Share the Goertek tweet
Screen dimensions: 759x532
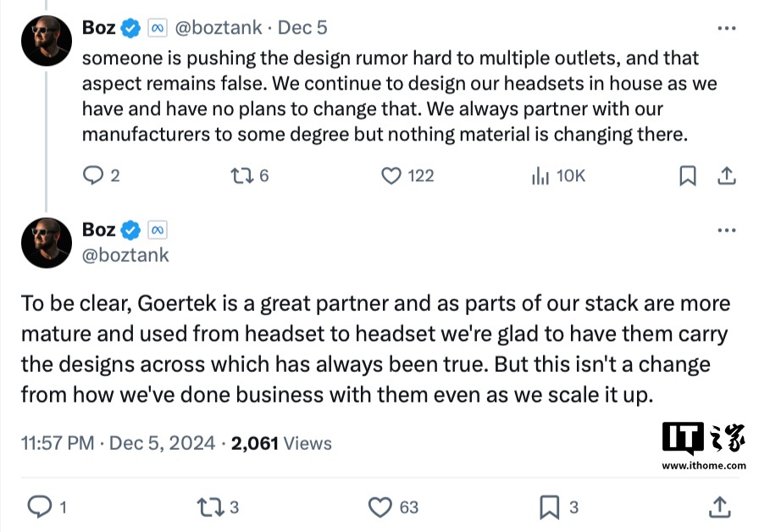coord(719,507)
